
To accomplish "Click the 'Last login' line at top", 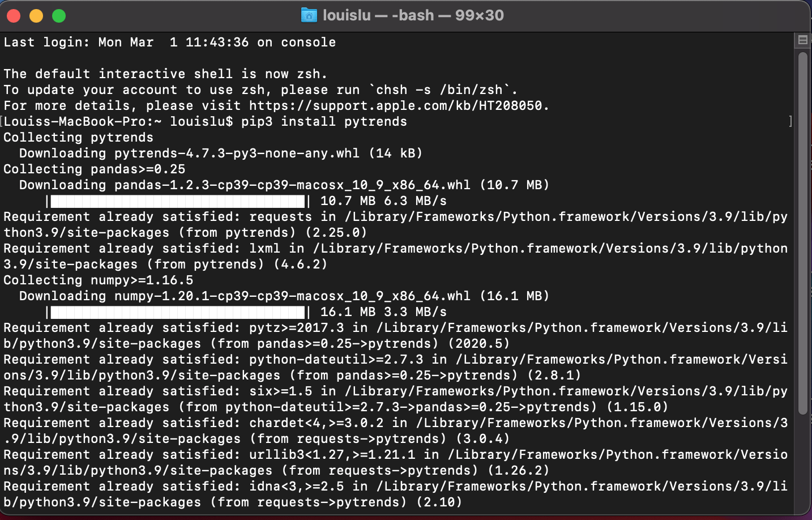I will pos(170,42).
